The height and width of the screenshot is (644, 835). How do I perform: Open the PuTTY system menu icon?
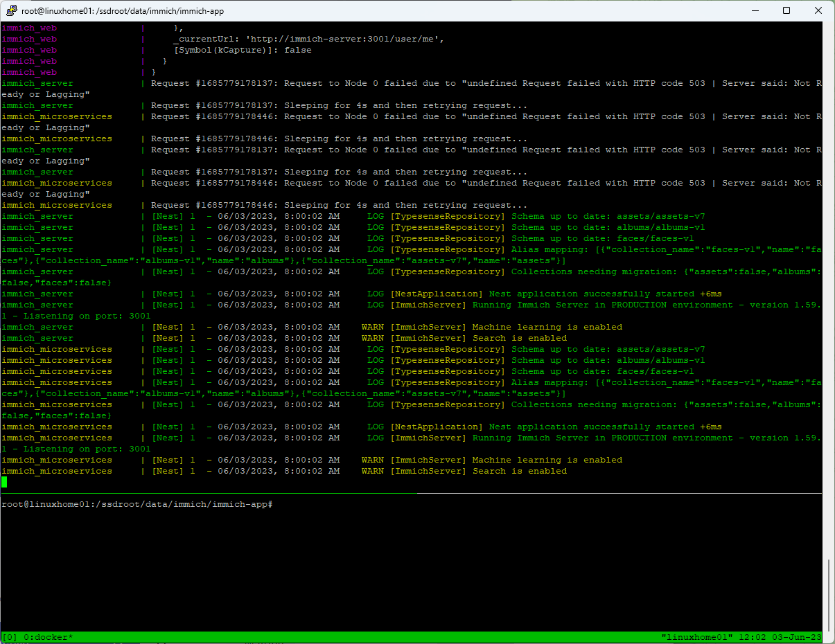pos(11,10)
